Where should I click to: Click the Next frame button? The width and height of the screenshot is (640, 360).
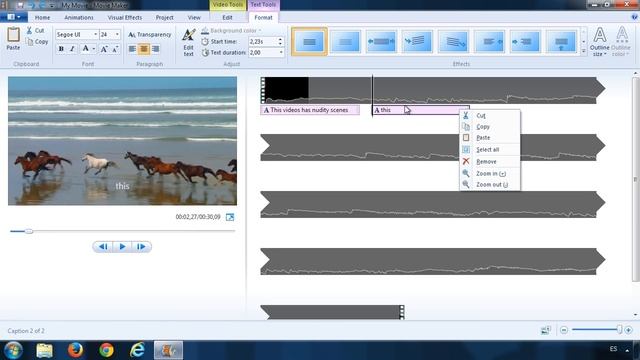tap(141, 247)
